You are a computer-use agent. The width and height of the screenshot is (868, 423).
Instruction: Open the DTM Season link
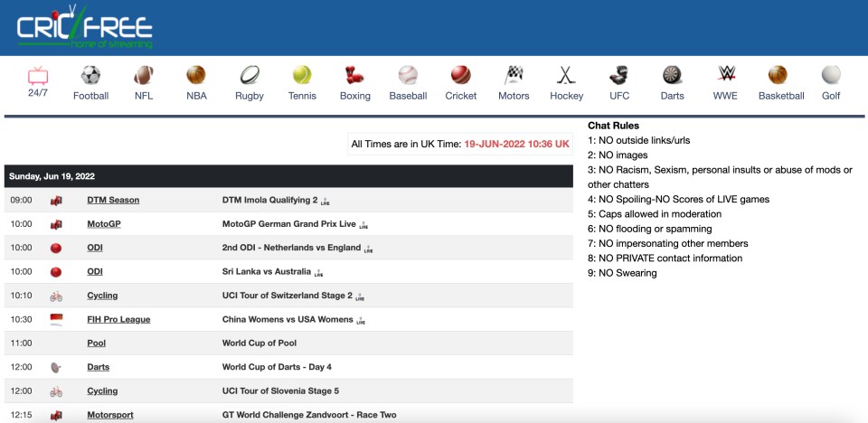(113, 200)
